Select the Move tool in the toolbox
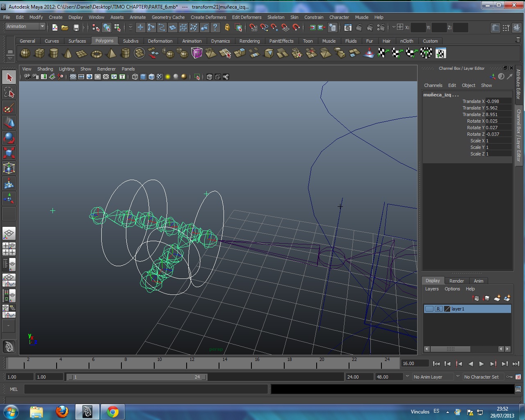 [x=9, y=123]
